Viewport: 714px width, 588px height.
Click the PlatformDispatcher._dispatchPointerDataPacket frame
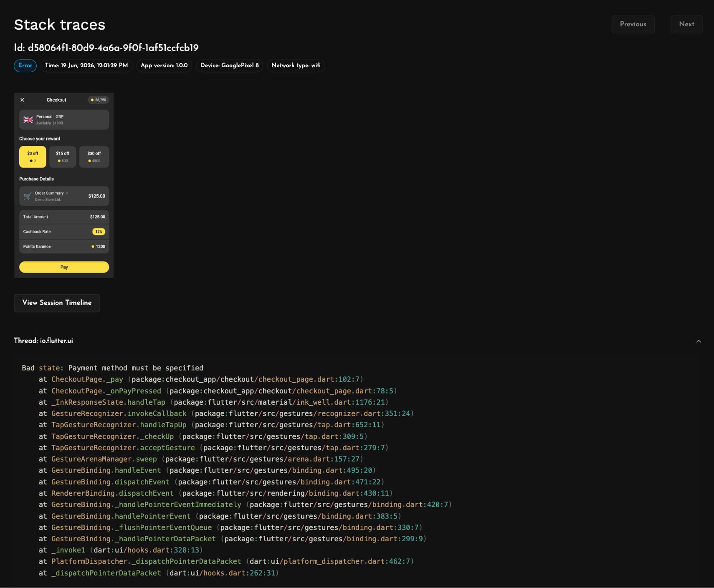tap(226, 561)
